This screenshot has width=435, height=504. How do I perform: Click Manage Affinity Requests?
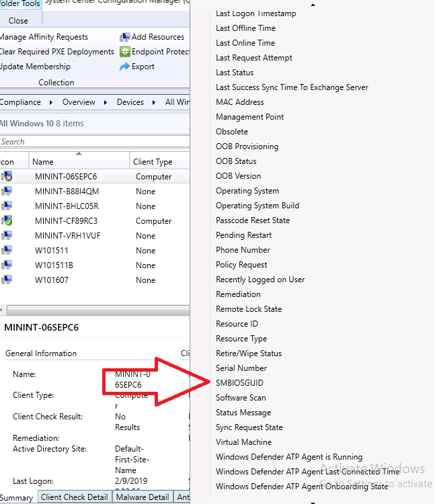[44, 37]
